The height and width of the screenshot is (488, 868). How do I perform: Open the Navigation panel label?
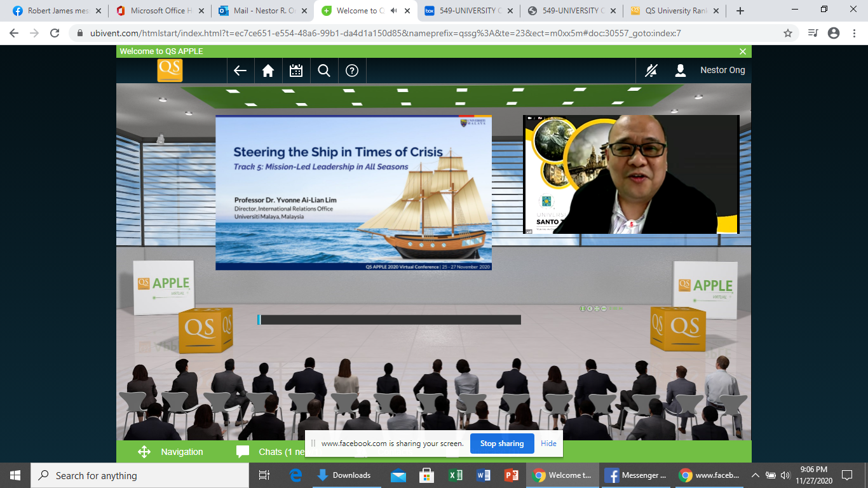[182, 452]
